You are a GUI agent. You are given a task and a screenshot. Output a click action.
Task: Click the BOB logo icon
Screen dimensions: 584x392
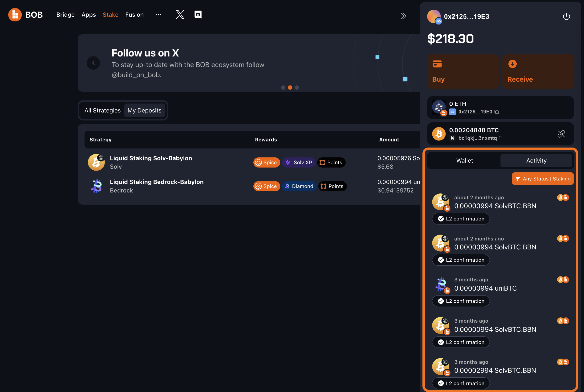point(15,15)
